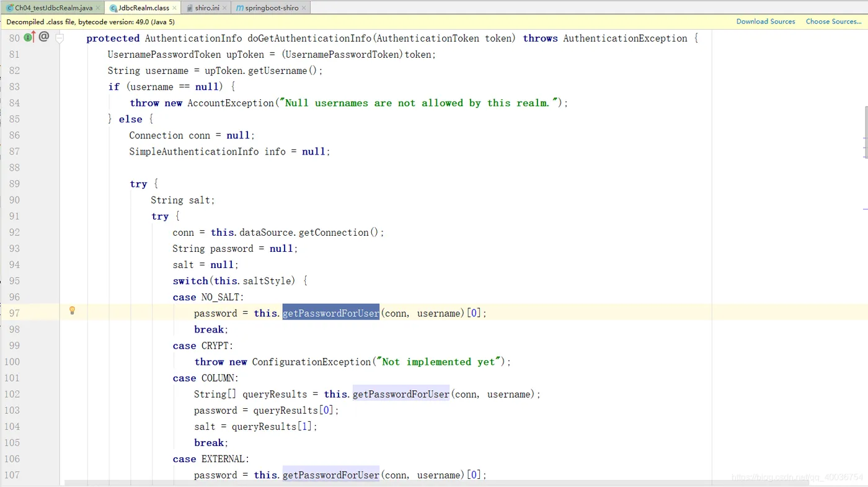The height and width of the screenshot is (487, 868).
Task: Click the "Null usernames are not allowed" string
Action: [x=420, y=103]
